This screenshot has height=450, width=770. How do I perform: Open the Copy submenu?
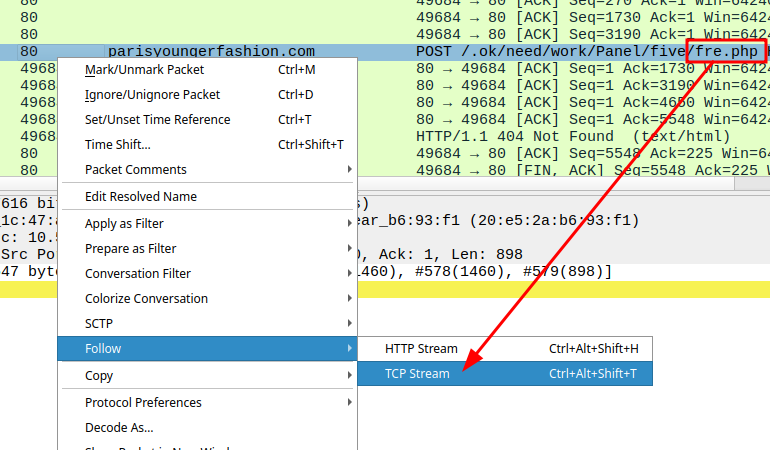(x=99, y=376)
